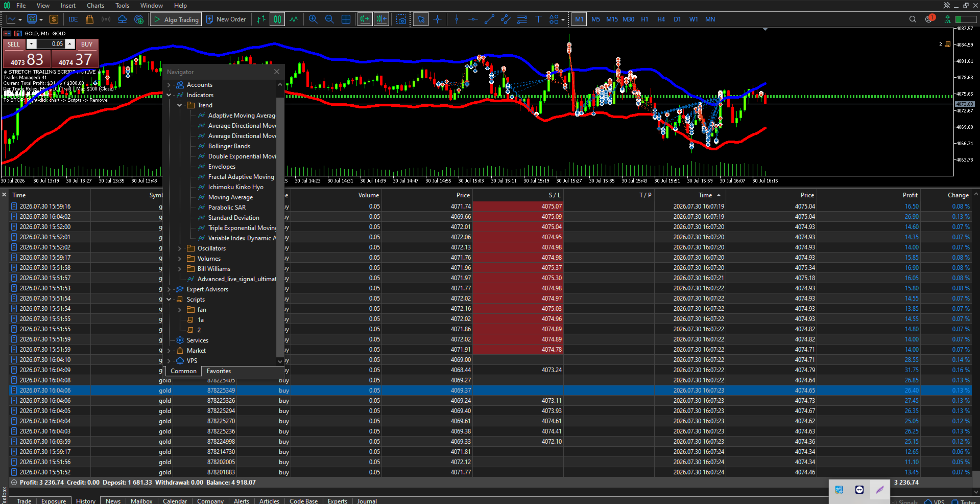
Task: Open the shapes objects dropdown arrow
Action: [563, 20]
